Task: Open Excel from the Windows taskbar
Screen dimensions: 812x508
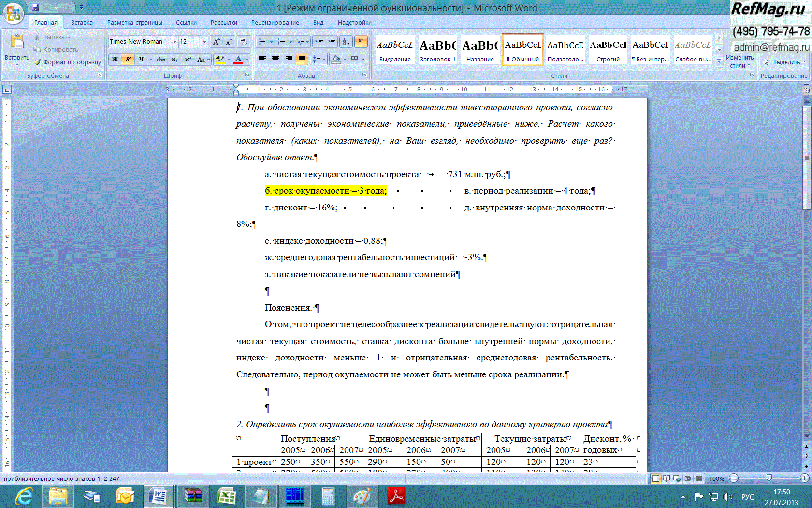Action: pos(226,496)
